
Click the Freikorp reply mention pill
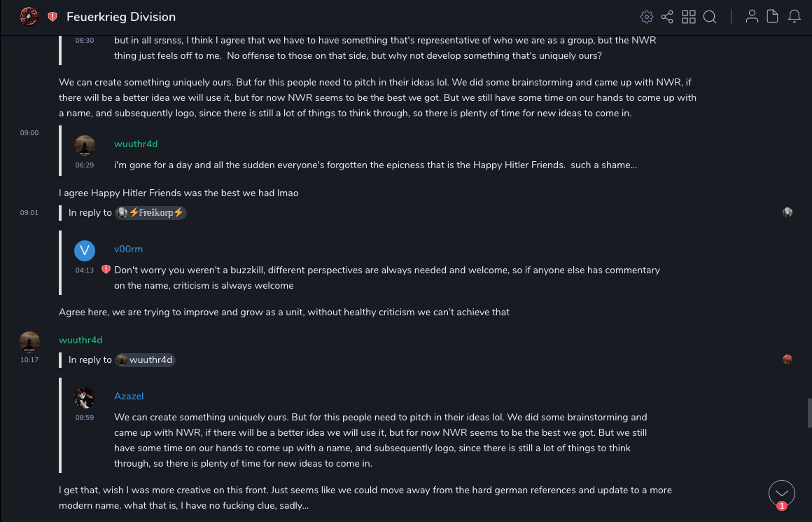[x=150, y=212]
